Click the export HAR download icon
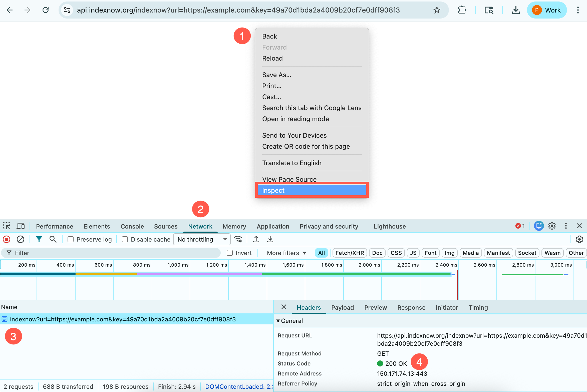Viewport: 587px width, 392px height. (270, 240)
